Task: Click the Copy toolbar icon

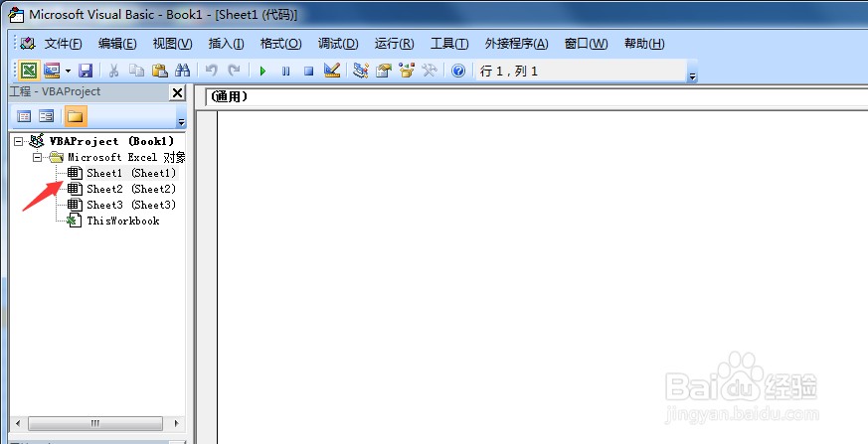Action: [x=136, y=71]
